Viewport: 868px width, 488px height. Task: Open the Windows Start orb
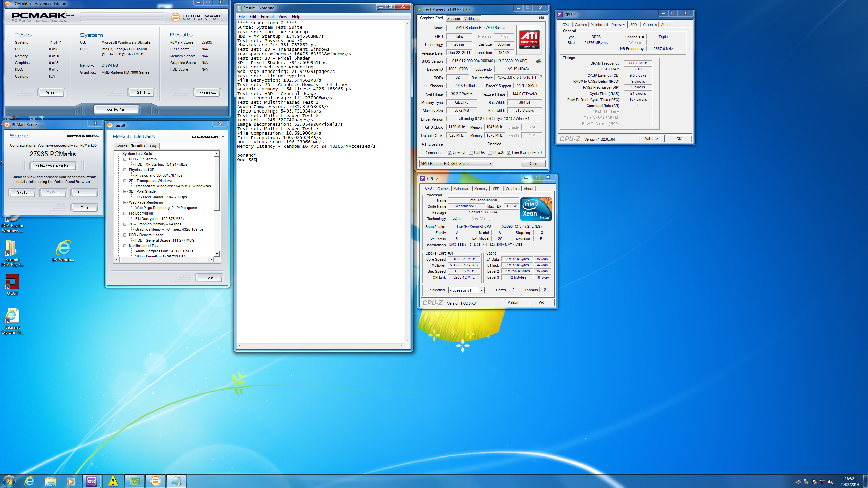pos(9,481)
